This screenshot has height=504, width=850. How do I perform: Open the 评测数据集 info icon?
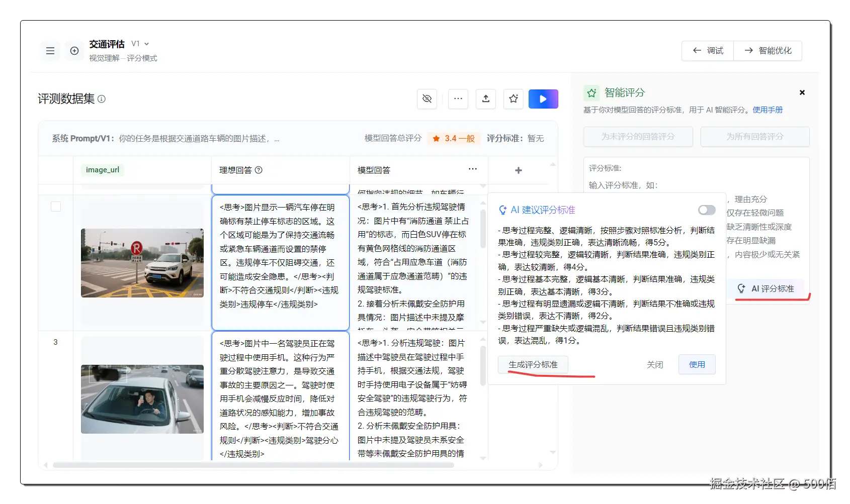click(102, 99)
